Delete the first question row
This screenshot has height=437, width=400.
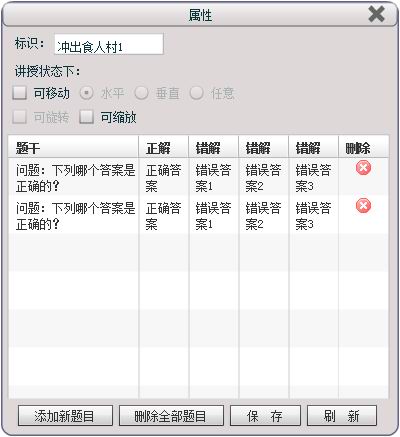[x=363, y=168]
